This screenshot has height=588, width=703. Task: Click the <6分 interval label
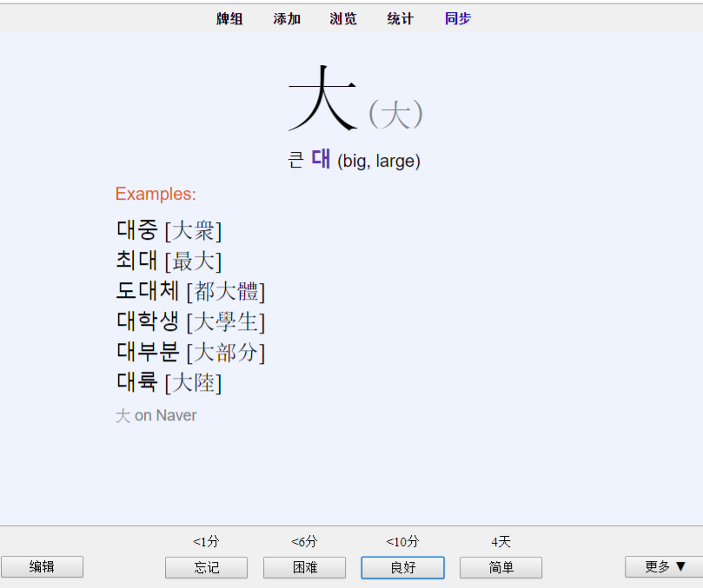pyautogui.click(x=304, y=542)
